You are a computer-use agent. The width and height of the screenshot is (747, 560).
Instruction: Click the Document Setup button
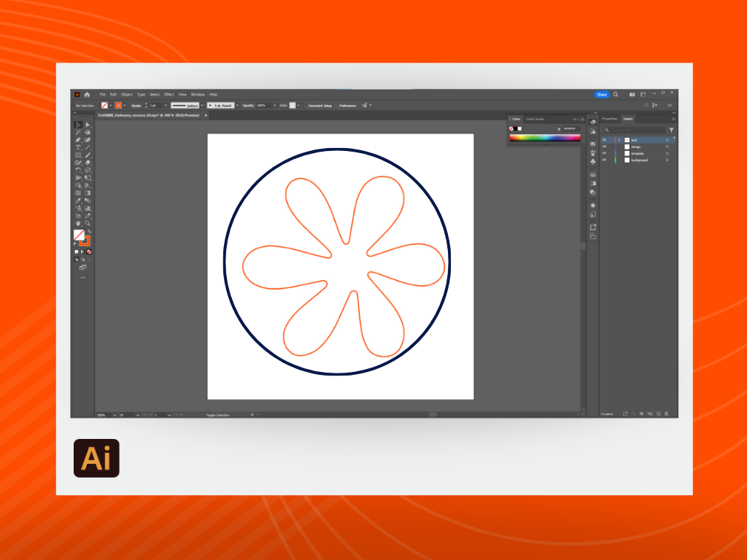[320, 106]
